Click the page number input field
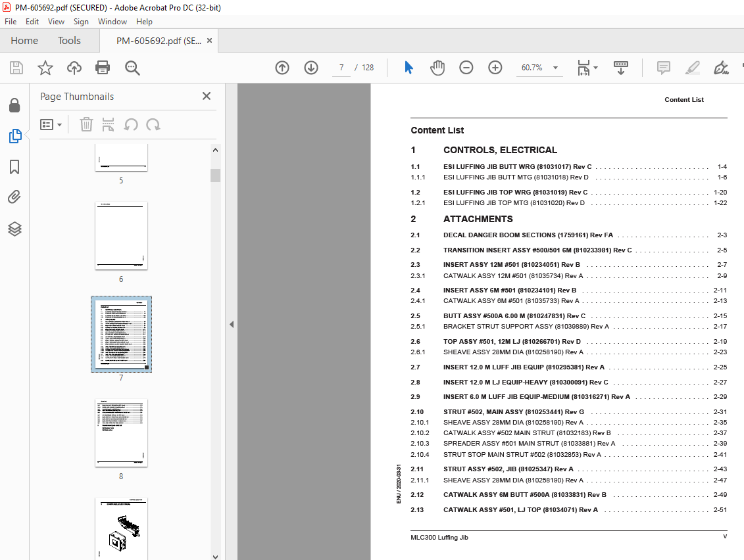This screenshot has height=560, width=744. (341, 68)
